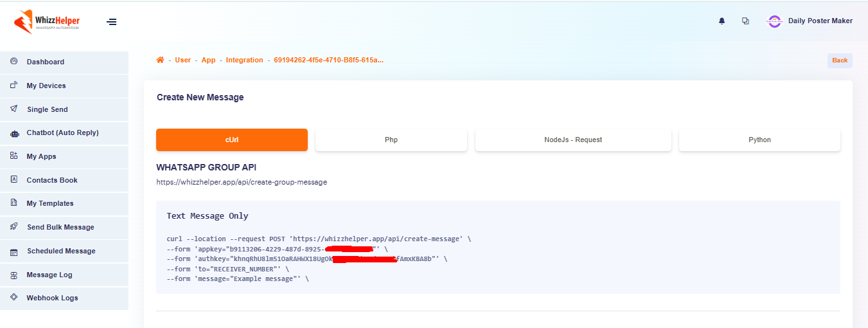Go to My Devices page
Image resolution: width=868 pixels, height=328 pixels.
tap(64, 86)
